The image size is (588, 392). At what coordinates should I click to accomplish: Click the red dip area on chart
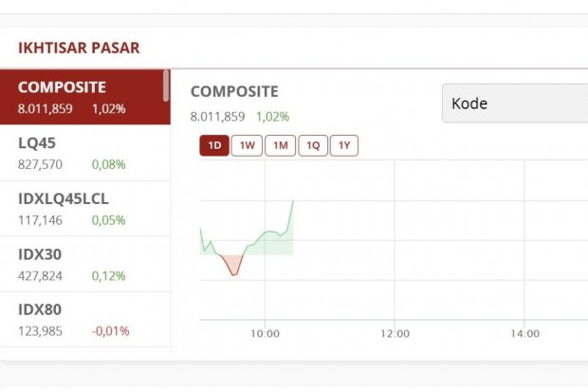(x=232, y=264)
